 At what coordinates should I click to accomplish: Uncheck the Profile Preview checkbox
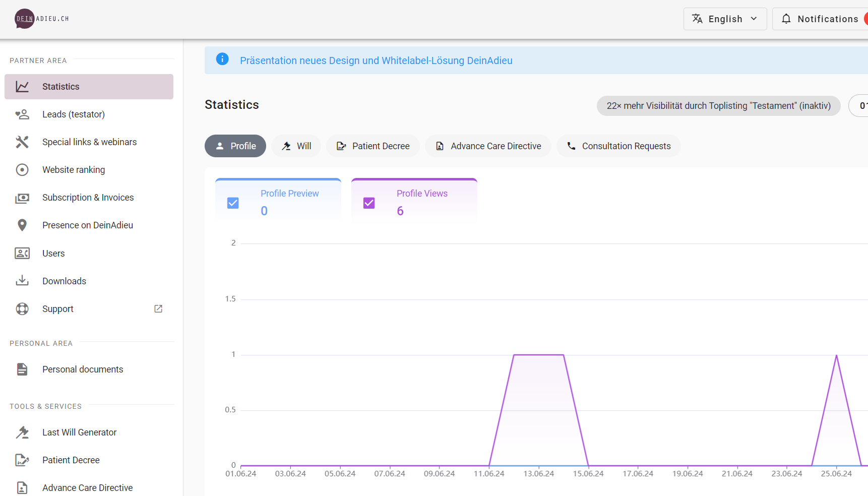click(233, 203)
